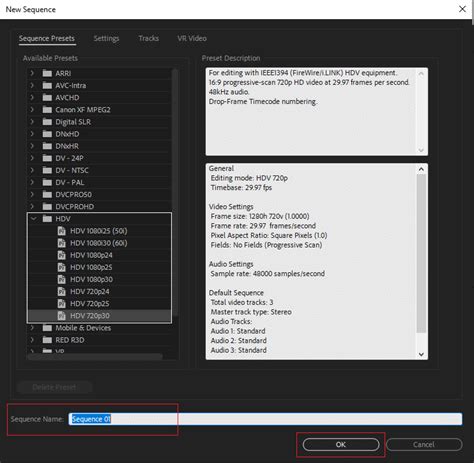Image resolution: width=474 pixels, height=463 pixels.
Task: Expand the RED R3D folder chevron
Action: click(x=32, y=340)
